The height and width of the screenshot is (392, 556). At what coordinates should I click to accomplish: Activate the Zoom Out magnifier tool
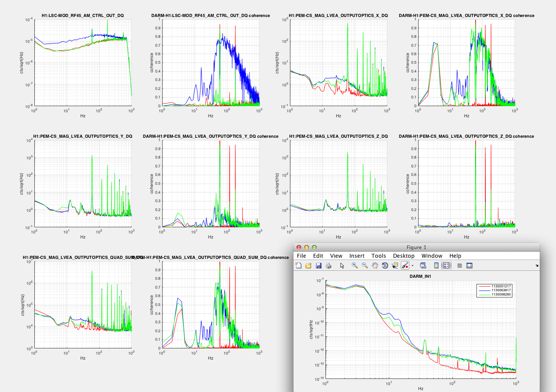tap(364, 265)
